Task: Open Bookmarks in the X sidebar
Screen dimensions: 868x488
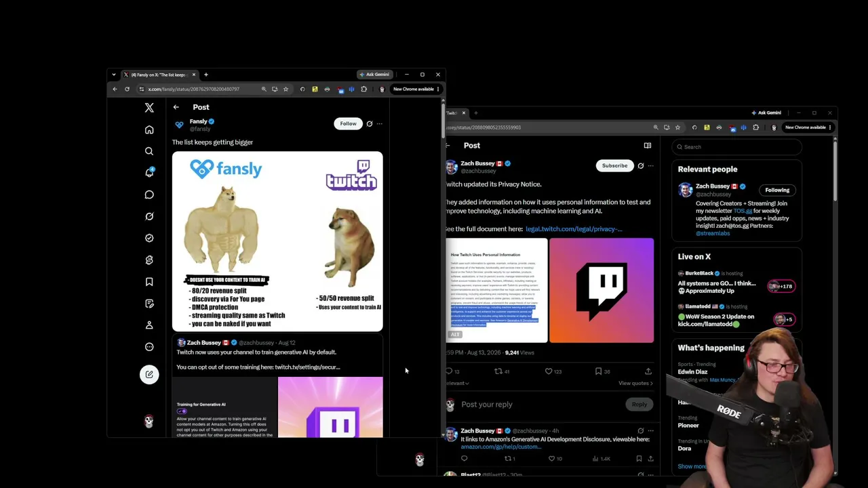Action: click(149, 281)
